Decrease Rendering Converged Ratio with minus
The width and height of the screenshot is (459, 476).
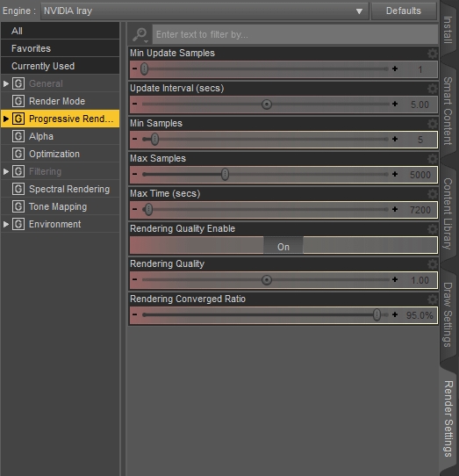click(x=134, y=314)
